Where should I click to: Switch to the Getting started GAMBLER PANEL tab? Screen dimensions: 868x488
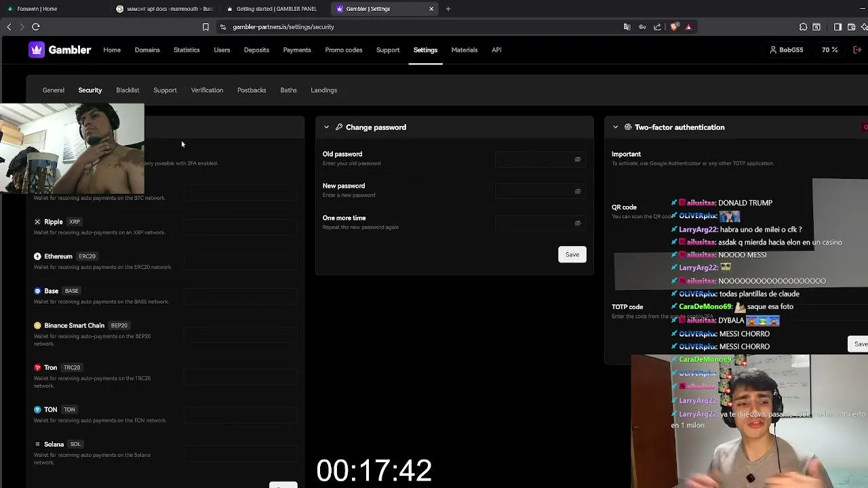[275, 9]
